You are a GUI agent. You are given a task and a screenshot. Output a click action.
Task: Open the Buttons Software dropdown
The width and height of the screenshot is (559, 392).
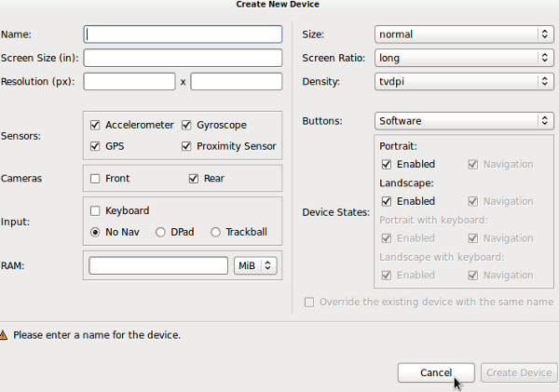tap(464, 121)
